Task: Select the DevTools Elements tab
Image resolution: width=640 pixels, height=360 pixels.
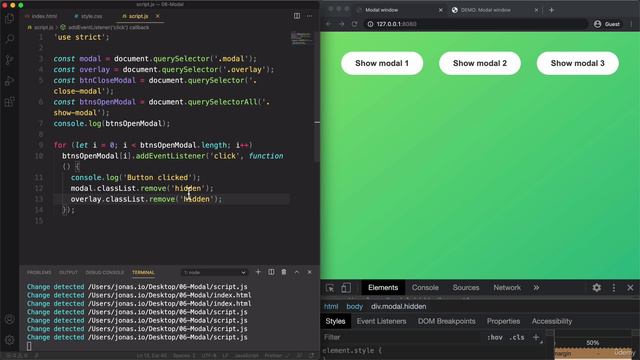Action: (x=383, y=288)
